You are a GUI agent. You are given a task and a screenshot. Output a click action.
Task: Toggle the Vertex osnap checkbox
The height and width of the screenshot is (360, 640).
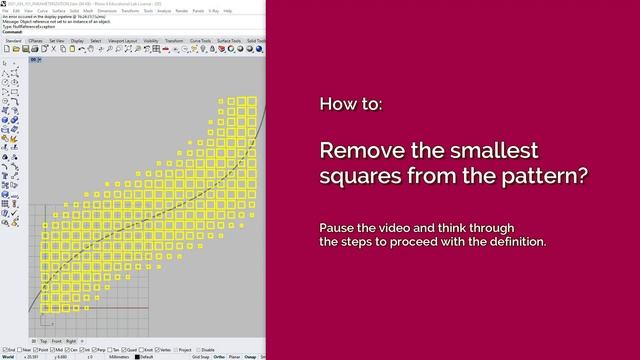(158, 350)
